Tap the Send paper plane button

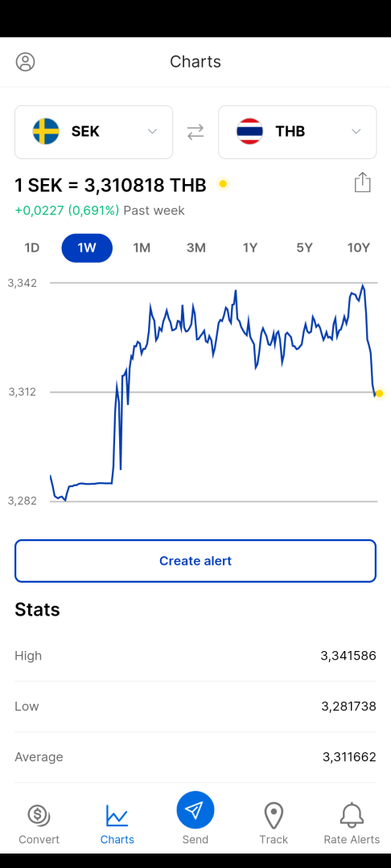195,810
